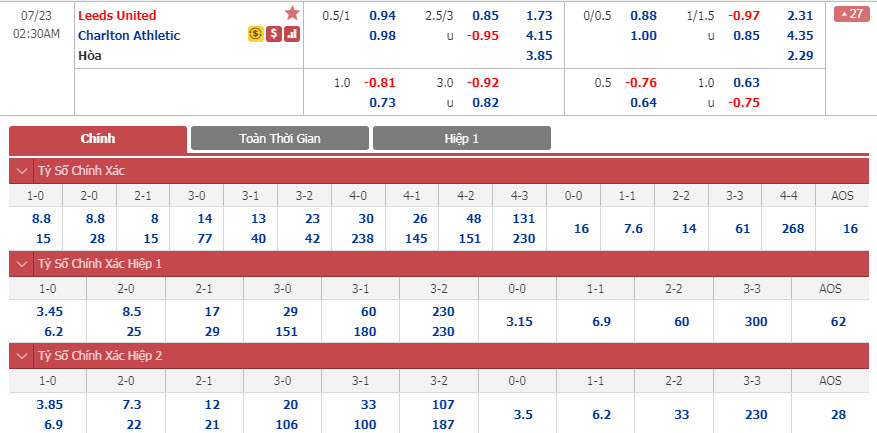This screenshot has width=877, height=433.
Task: Collapse the Tỷ Số Chính Xác Hiệp 1 chevron
Action: (22, 263)
